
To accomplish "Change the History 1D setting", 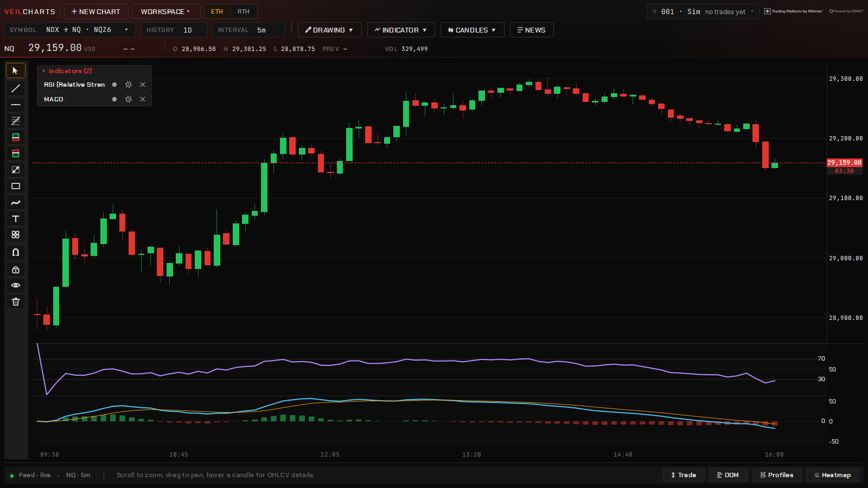I will (174, 30).
